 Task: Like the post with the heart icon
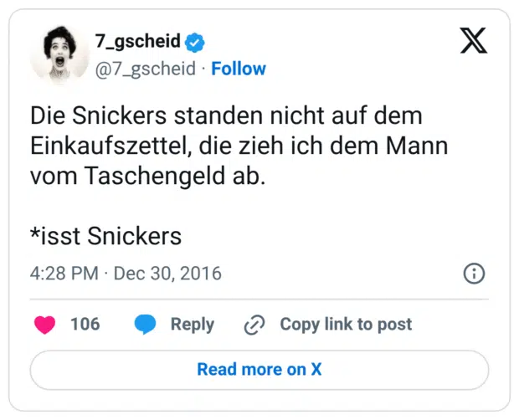tap(45, 325)
